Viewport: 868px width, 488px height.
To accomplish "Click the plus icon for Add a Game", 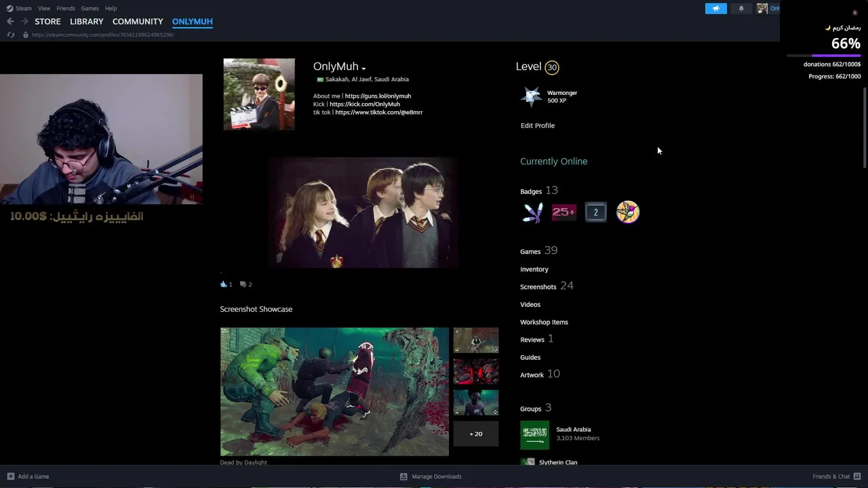I will [x=11, y=476].
